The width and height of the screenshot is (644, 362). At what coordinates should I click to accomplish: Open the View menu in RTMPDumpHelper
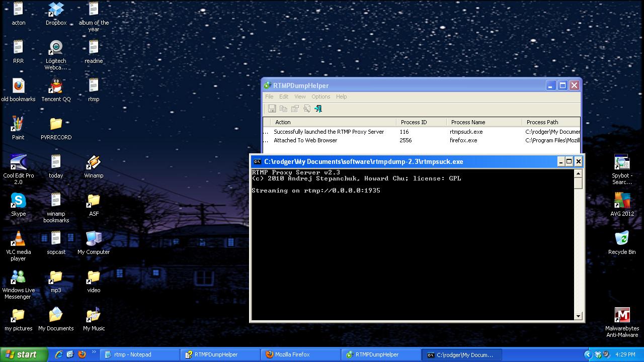tap(300, 97)
